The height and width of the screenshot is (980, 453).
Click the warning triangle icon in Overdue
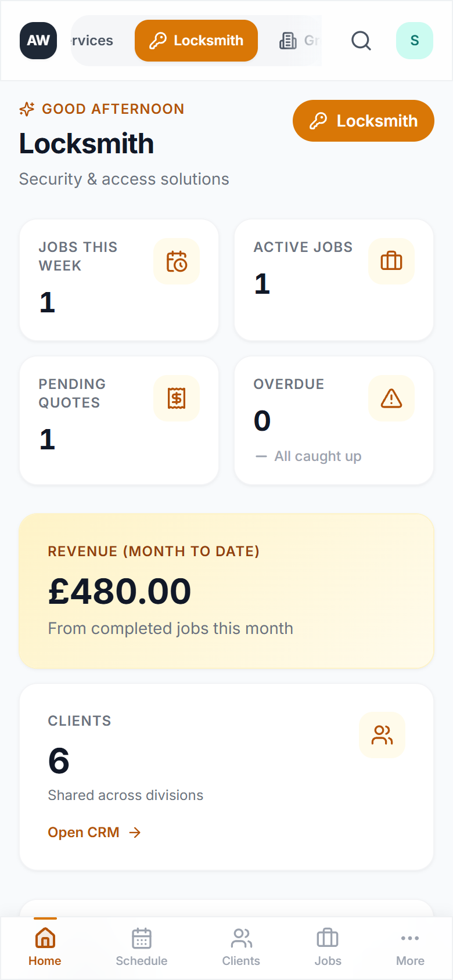(x=391, y=398)
